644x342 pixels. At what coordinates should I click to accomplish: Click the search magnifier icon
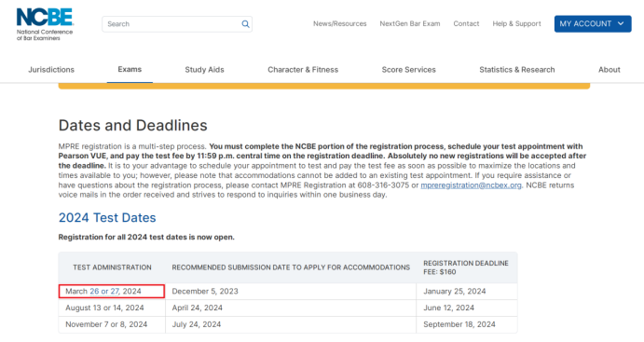[x=245, y=24]
